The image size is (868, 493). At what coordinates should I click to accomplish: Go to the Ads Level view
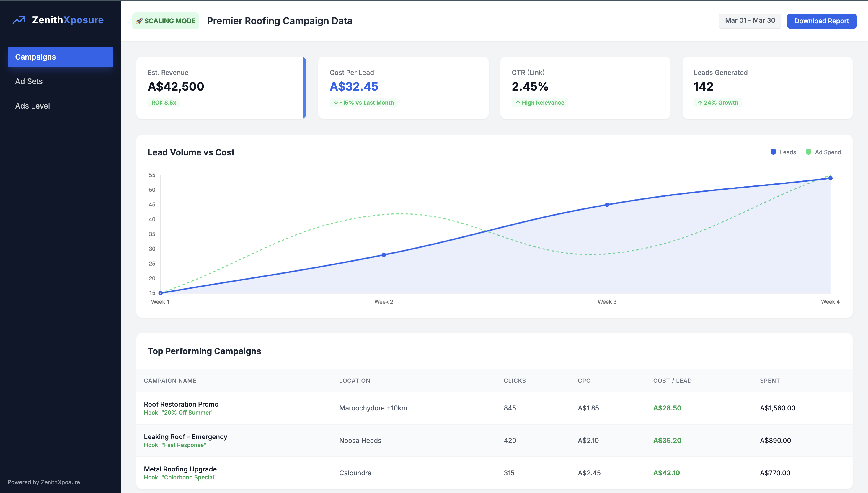point(32,106)
